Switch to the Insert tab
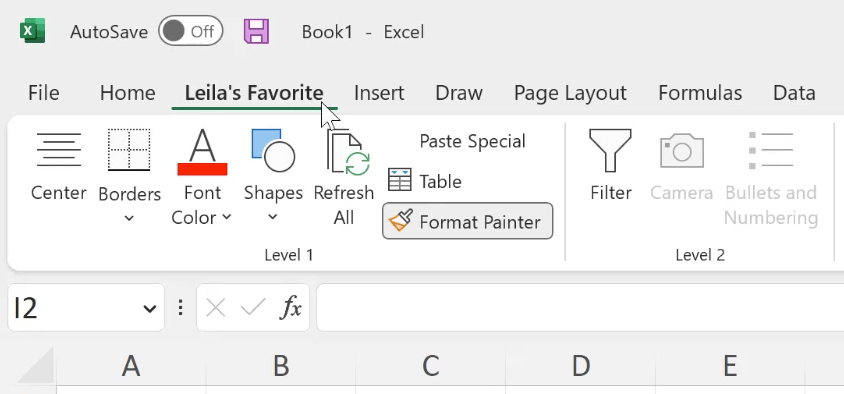The height and width of the screenshot is (394, 844). point(379,93)
